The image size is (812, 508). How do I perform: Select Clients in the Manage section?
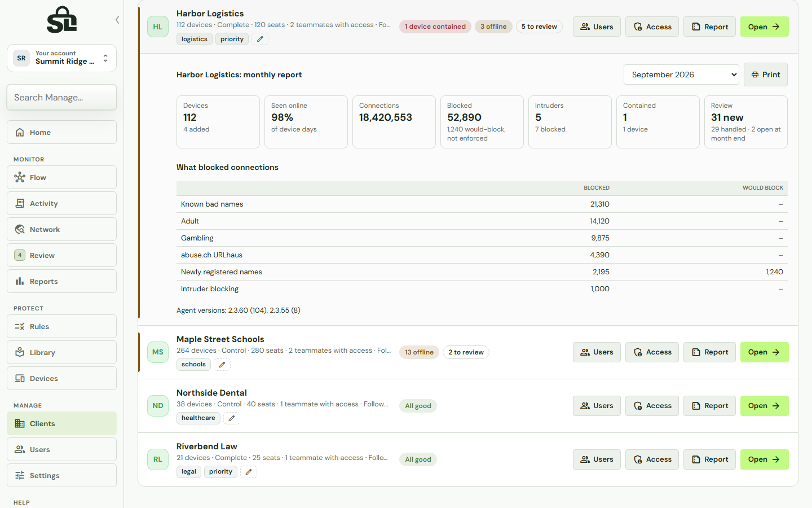coord(61,423)
